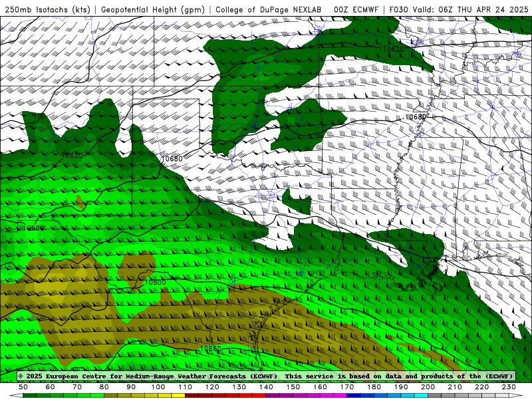Click the '250mb Isotachs (kts)' title text
The width and height of the screenshot is (532, 399).
pyautogui.click(x=47, y=9)
